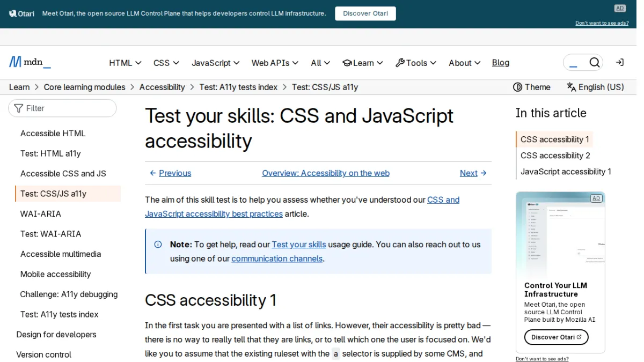The height and width of the screenshot is (362, 644).
Task: Expand the HTML navigation menu
Action: [x=125, y=63]
